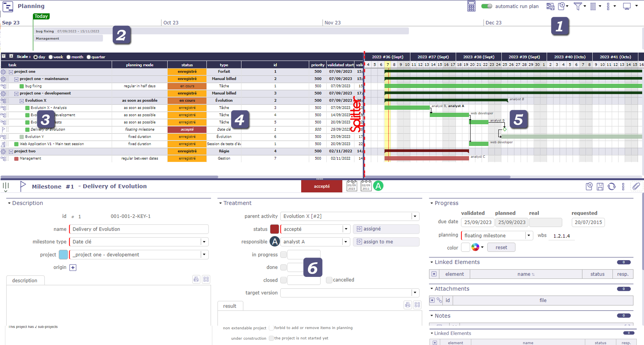Image resolution: width=644 pixels, height=345 pixels.
Task: Click the fullscreen icon above the result editor
Action: point(417,305)
